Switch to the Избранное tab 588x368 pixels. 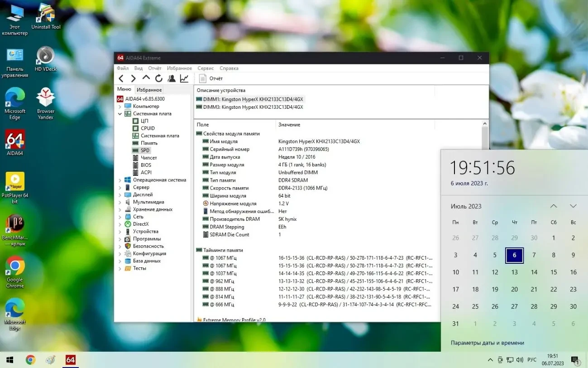[149, 89]
